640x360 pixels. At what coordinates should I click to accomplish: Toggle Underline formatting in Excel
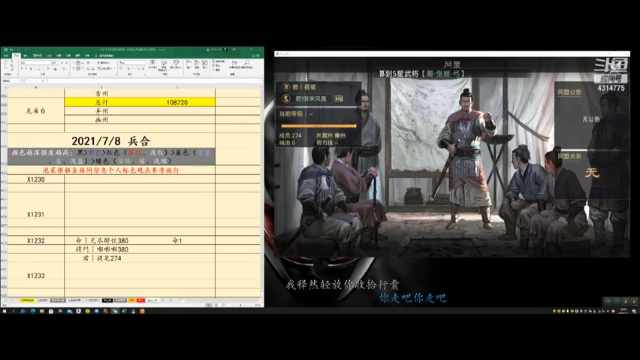pos(31,69)
